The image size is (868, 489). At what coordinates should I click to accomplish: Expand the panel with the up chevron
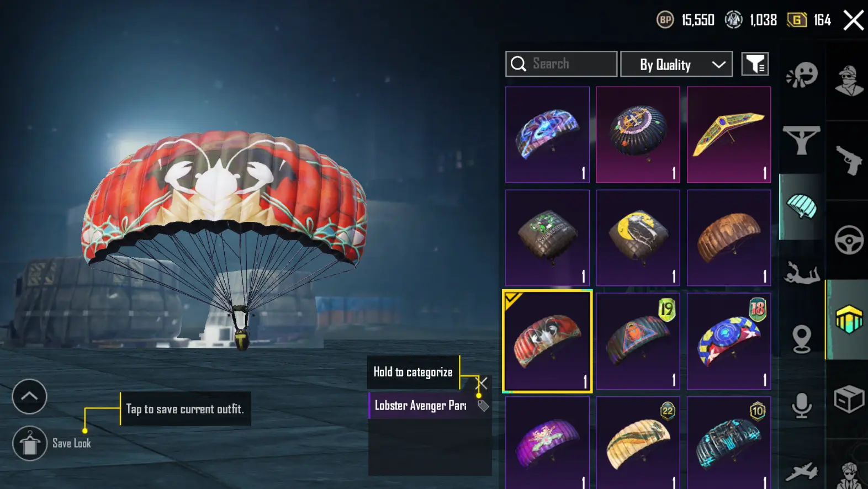point(29,396)
